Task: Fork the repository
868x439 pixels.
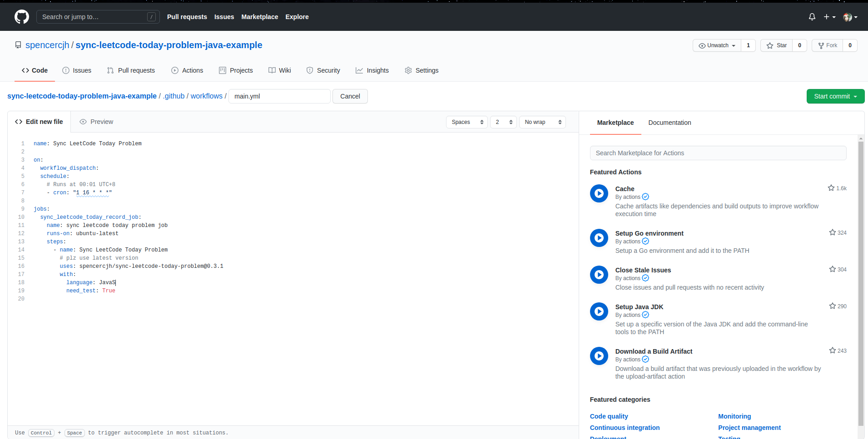Action: coord(828,45)
